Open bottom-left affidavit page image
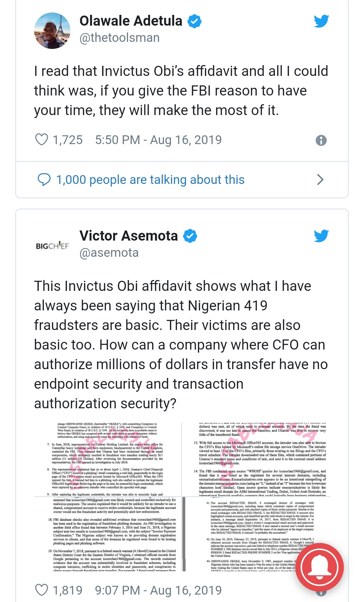 (108, 534)
